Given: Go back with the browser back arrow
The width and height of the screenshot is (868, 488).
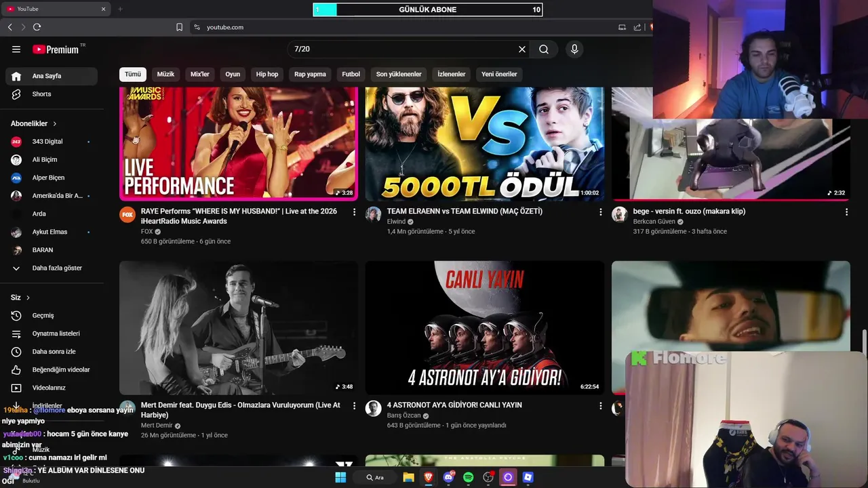Looking at the screenshot, I should click(x=9, y=27).
